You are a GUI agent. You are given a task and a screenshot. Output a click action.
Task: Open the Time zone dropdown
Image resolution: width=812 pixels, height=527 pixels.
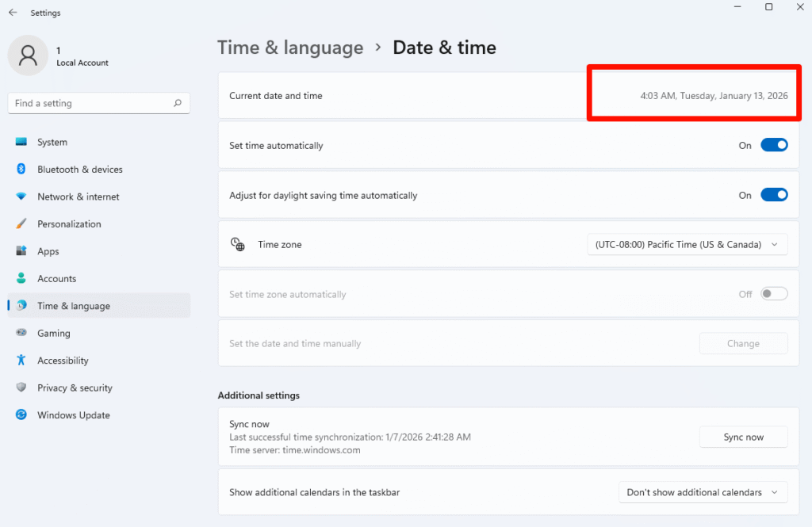[x=686, y=244]
